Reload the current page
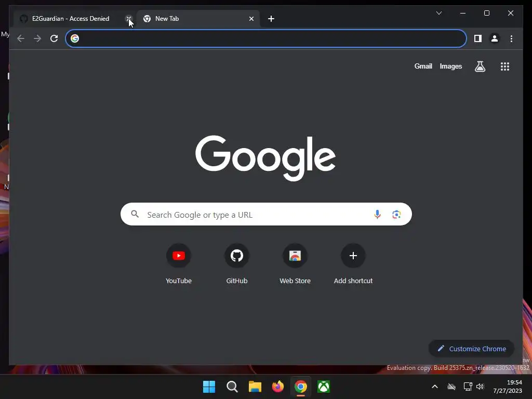 click(x=54, y=38)
